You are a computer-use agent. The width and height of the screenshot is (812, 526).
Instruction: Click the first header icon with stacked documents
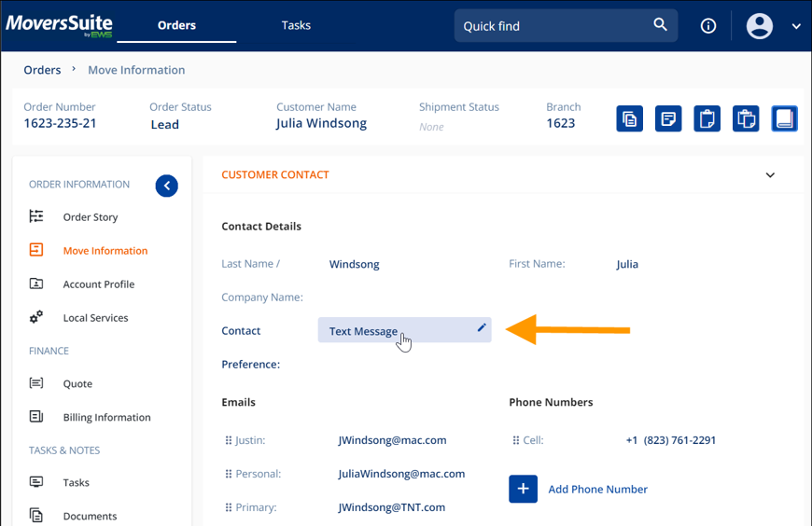[629, 118]
